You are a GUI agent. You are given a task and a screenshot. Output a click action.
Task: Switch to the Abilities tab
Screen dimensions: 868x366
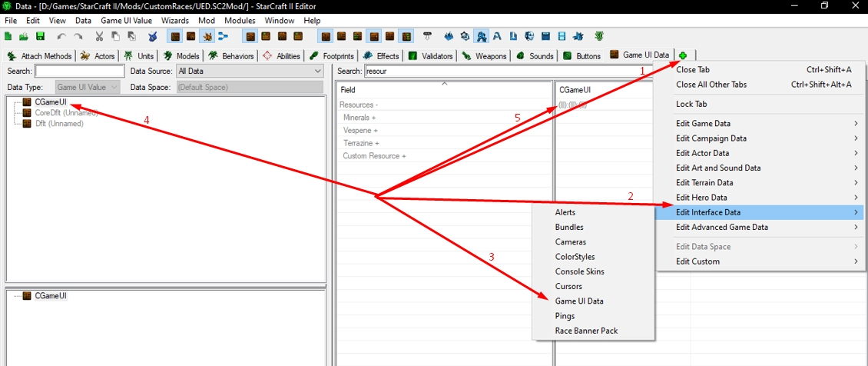tap(282, 56)
